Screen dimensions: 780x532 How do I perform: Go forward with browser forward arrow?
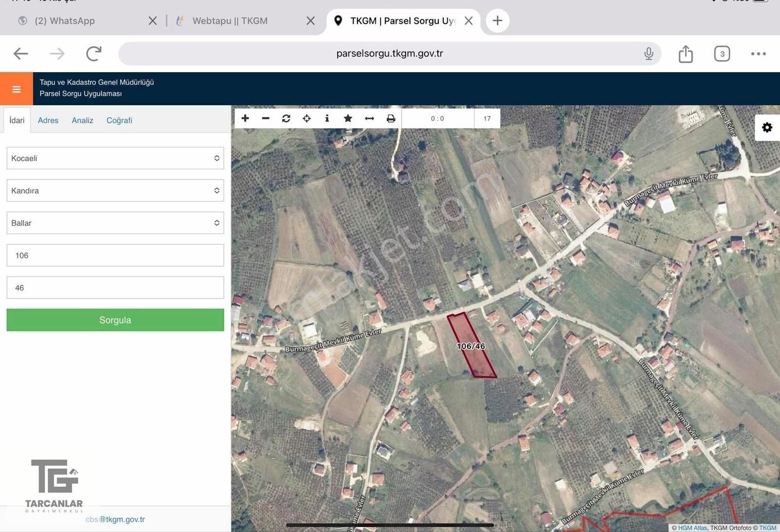coord(57,54)
